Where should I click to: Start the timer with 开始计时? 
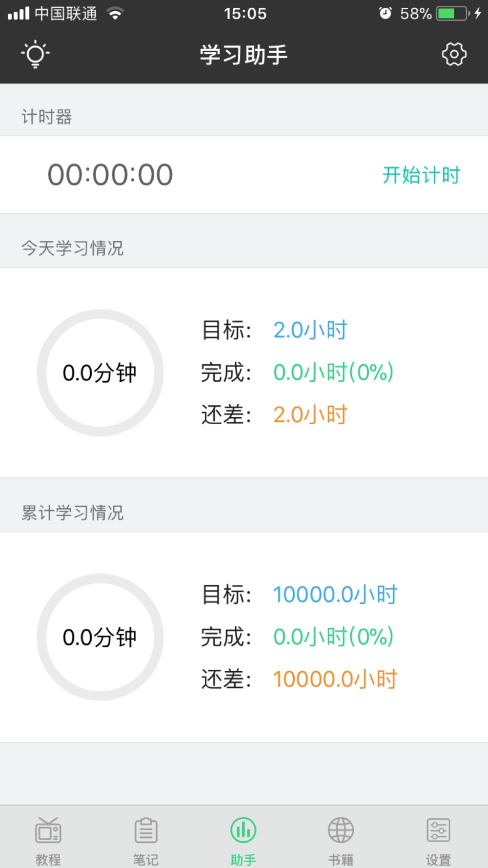click(421, 175)
